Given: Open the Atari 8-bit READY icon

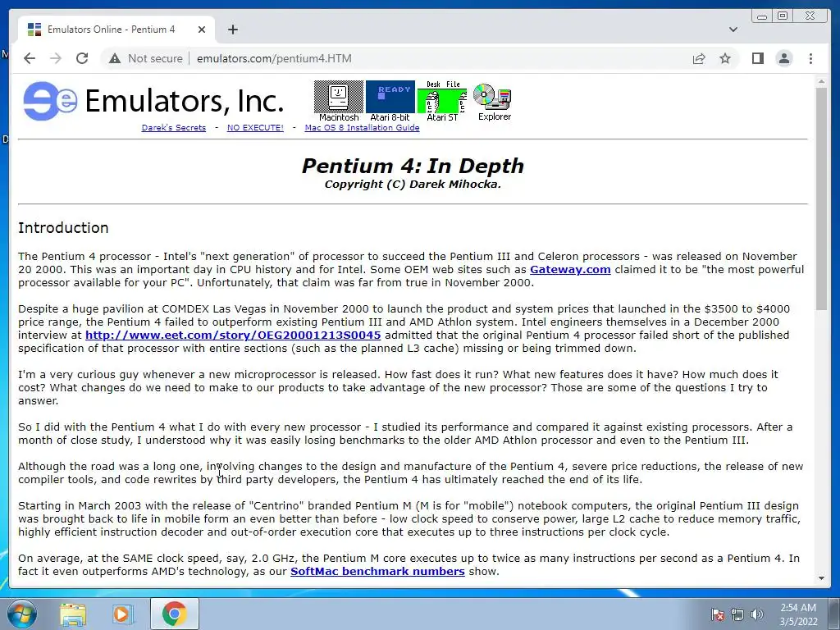Looking at the screenshot, I should pos(390,101).
